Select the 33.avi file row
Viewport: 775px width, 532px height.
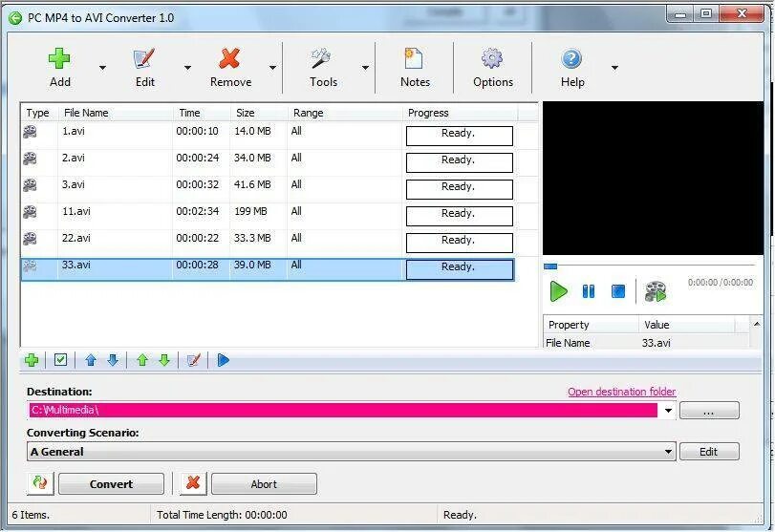pos(268,269)
